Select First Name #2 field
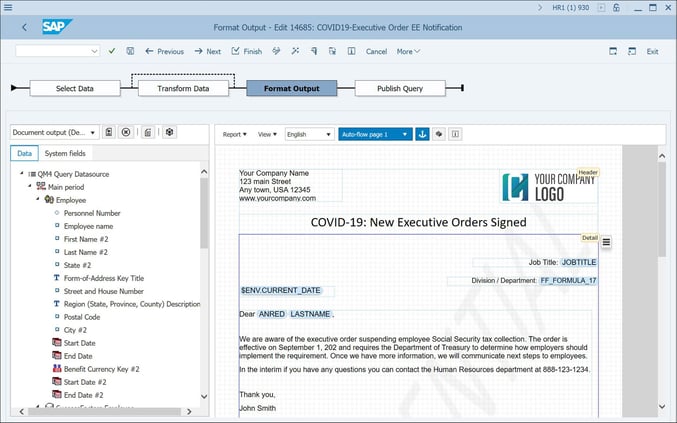Screen dimensions: 677x423 pos(86,239)
